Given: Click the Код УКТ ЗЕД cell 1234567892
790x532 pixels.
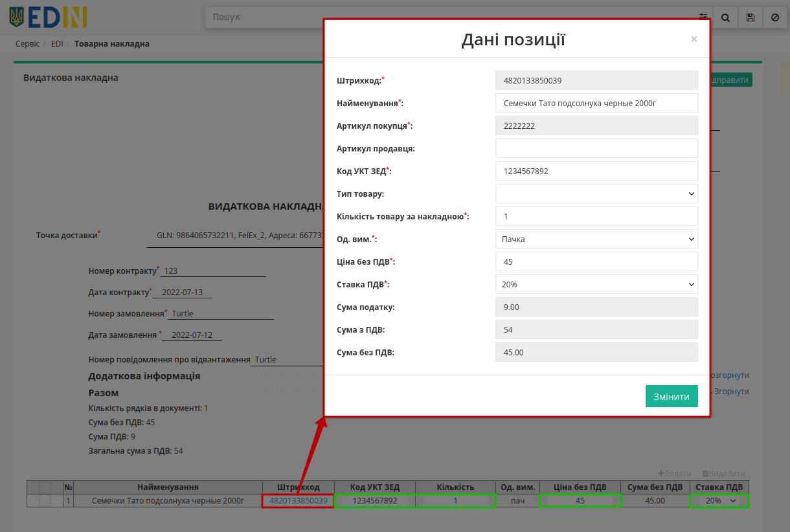Looking at the screenshot, I should pos(374,501).
